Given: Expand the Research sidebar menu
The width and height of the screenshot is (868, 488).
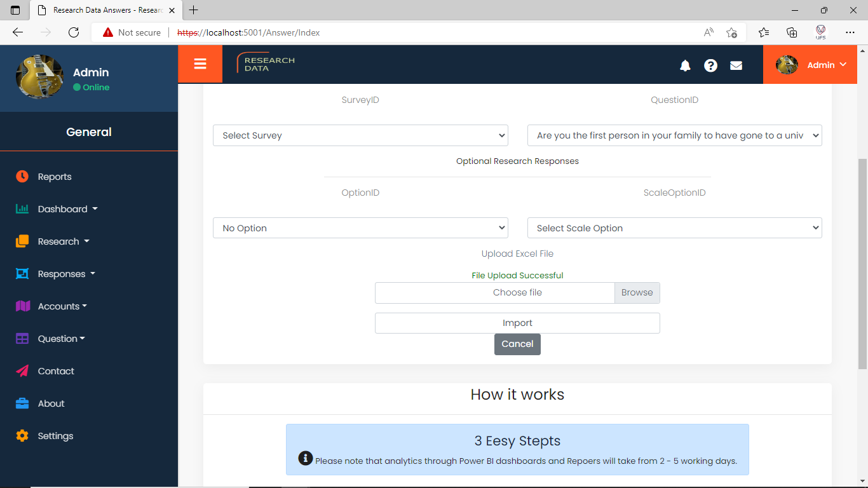Looking at the screenshot, I should pyautogui.click(x=64, y=241).
